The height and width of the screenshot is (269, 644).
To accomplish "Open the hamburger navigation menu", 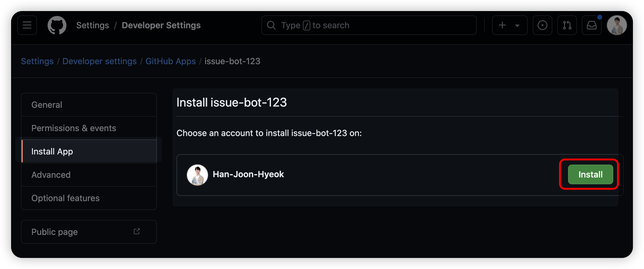I will (27, 25).
